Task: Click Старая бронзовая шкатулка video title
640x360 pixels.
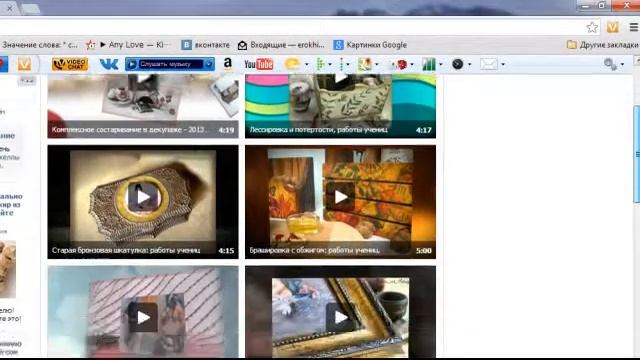Action: (126, 250)
